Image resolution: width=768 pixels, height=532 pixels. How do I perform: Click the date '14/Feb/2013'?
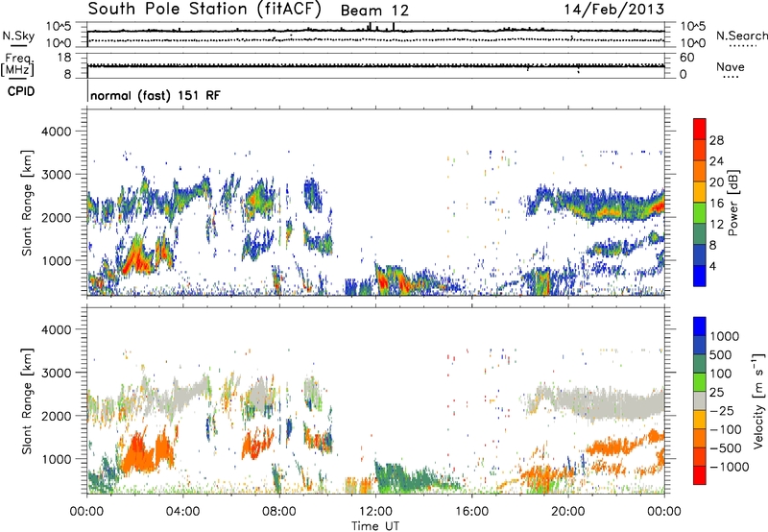tap(613, 10)
